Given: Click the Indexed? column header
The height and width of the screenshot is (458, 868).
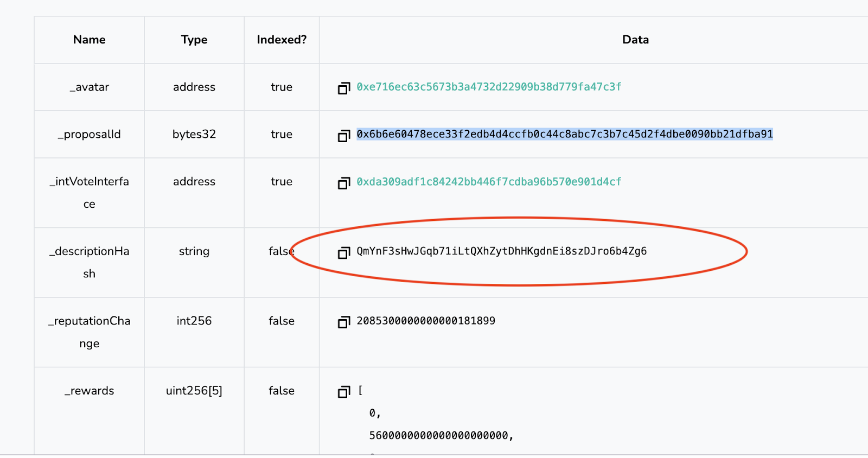Looking at the screenshot, I should [x=282, y=40].
